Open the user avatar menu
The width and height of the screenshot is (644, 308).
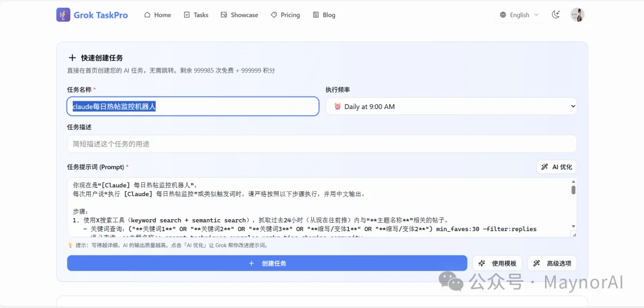[x=577, y=15]
